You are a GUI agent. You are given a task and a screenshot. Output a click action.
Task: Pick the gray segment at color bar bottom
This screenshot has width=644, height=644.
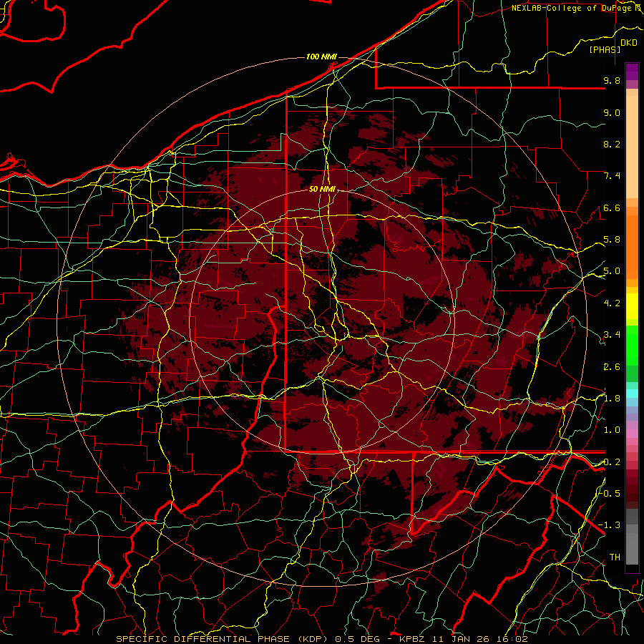[632, 546]
